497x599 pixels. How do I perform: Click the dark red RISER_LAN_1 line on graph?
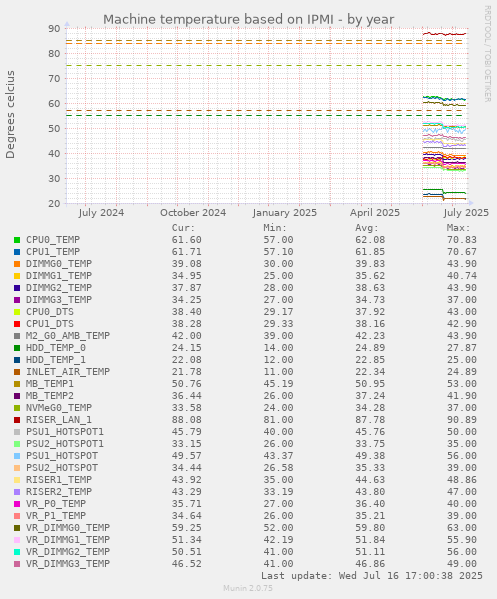445,34
